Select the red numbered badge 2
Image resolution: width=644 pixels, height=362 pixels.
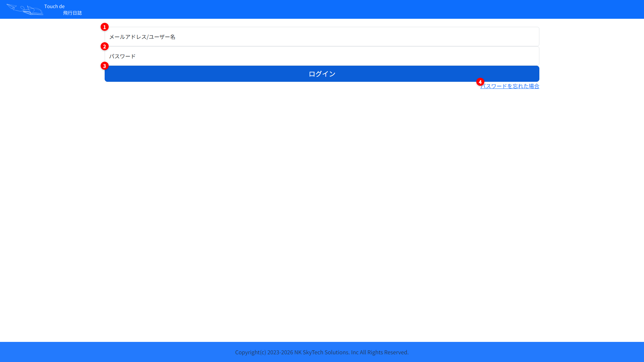[105, 46]
